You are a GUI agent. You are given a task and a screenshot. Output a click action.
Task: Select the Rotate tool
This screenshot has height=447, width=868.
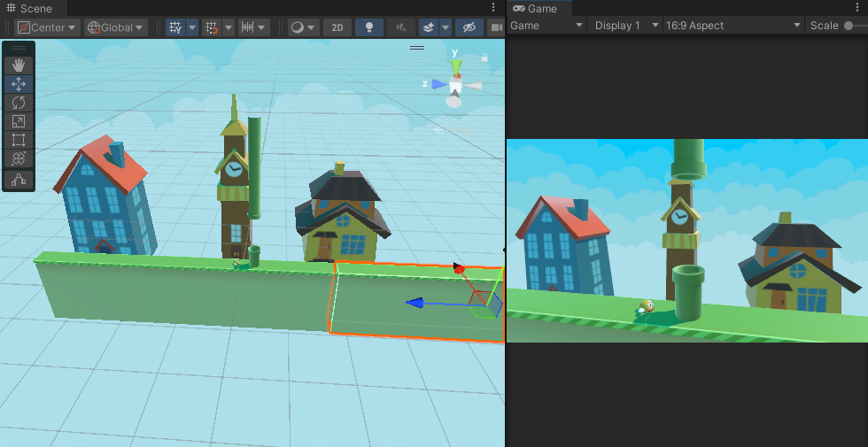click(x=19, y=103)
